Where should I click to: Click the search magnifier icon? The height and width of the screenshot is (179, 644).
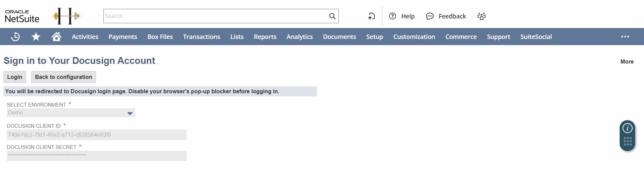coord(332,16)
